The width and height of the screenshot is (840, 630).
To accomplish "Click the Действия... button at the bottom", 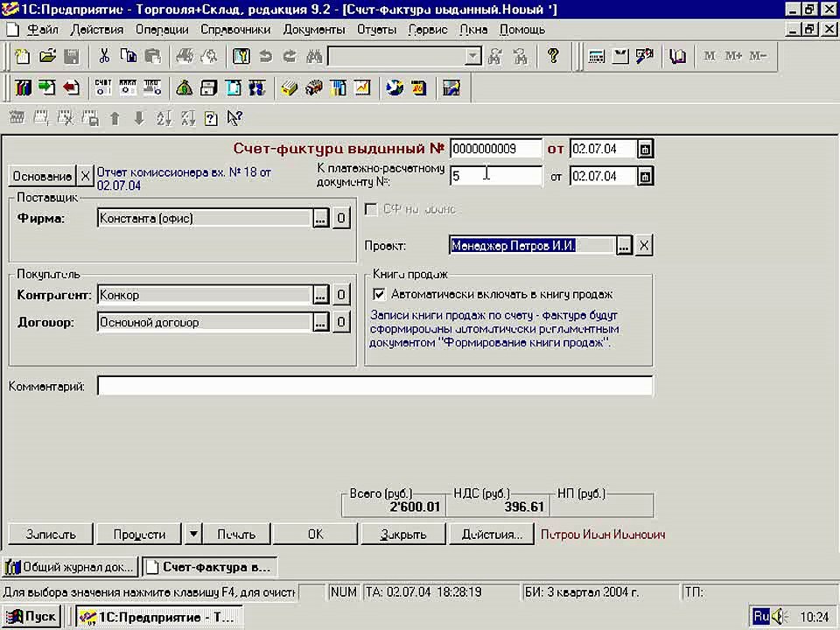I will (x=491, y=534).
